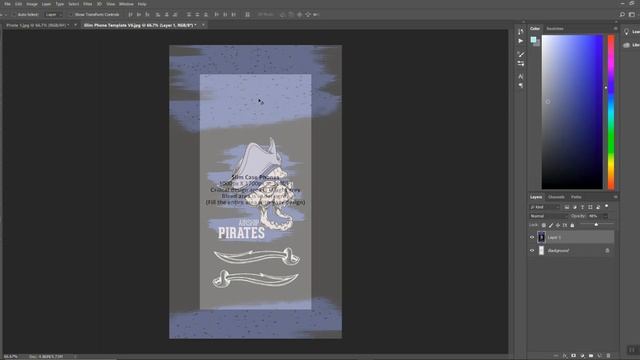Toggle lock all padlock icon

[x=572, y=225]
